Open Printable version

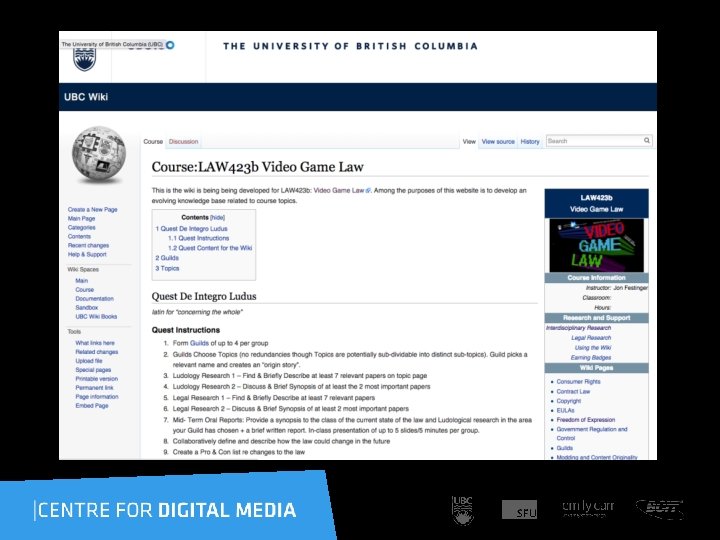pyautogui.click(x=96, y=379)
